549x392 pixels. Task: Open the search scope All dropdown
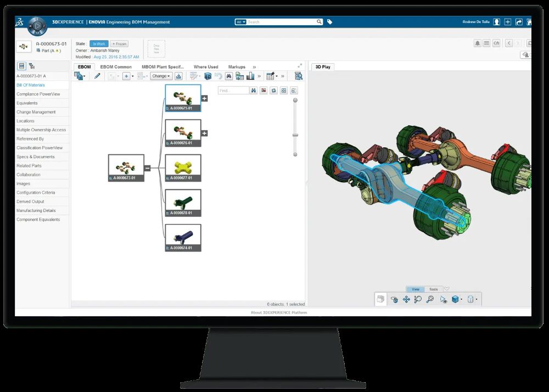pos(240,22)
